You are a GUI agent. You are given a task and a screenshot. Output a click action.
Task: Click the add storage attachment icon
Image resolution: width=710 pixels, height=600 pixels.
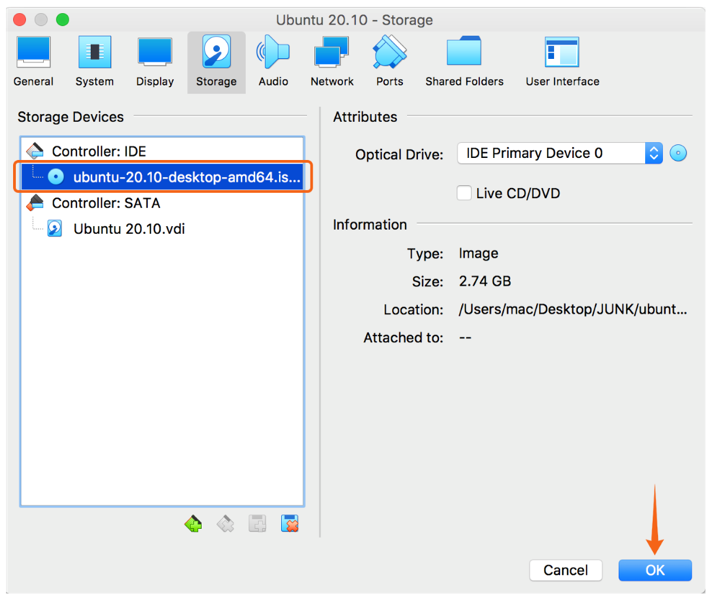click(257, 524)
